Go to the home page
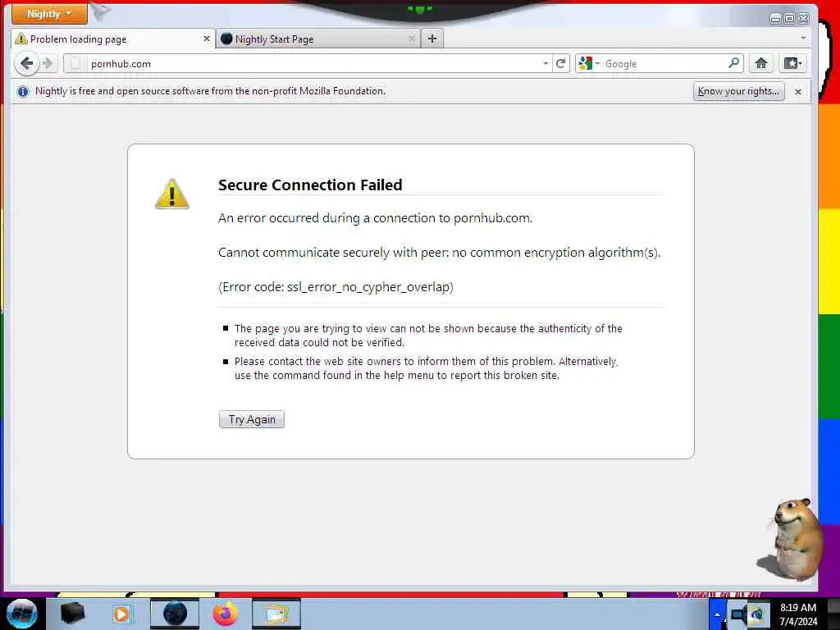The height and width of the screenshot is (630, 840). 760,64
